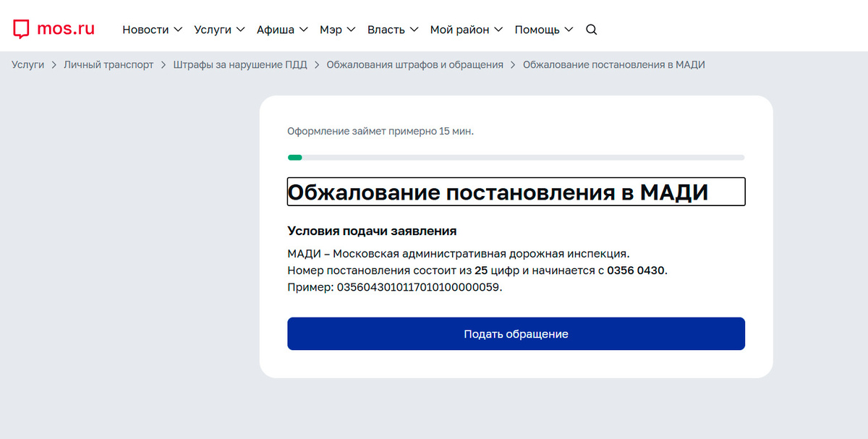Click the Подать обращение button
Image resolution: width=868 pixels, height=439 pixels.
(516, 333)
